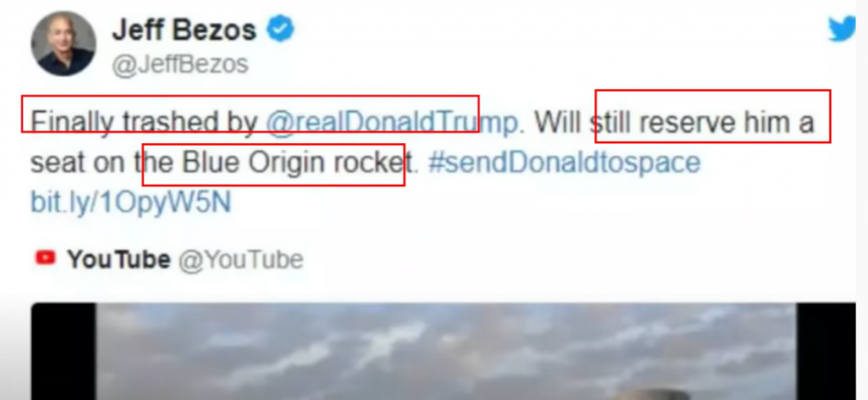This screenshot has width=868, height=400.
Task: Click the word 'Will' in the tweet
Action: coord(558,122)
